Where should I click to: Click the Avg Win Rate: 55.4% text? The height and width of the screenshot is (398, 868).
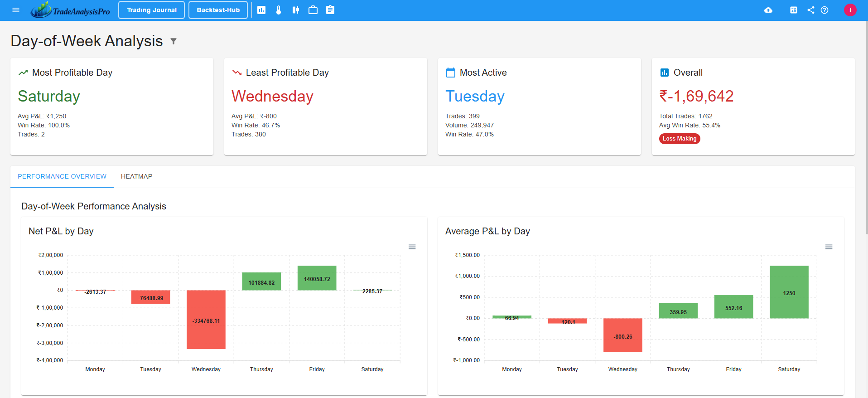(x=690, y=125)
